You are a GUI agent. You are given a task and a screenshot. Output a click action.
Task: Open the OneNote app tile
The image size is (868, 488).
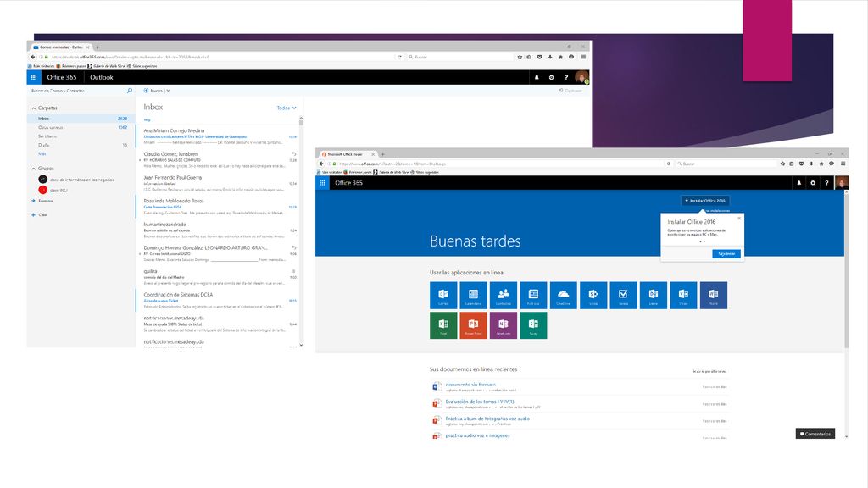pyautogui.click(x=504, y=325)
